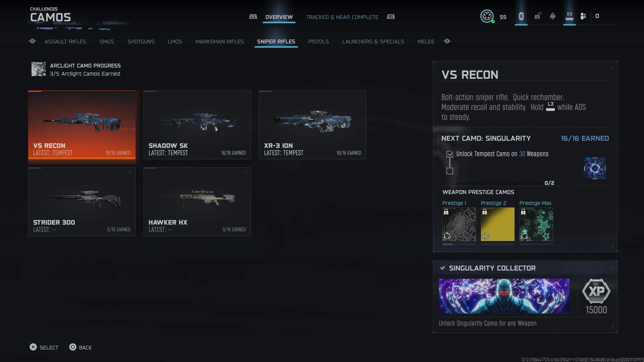Select the Prestige 1 web camo swatch
The image size is (644, 362).
pos(459,224)
